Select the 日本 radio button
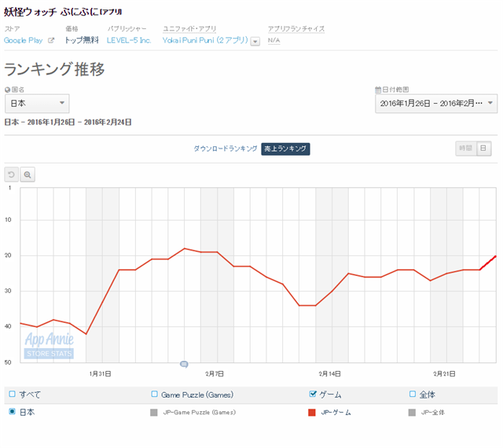This screenshot has height=448, width=503. (13, 411)
